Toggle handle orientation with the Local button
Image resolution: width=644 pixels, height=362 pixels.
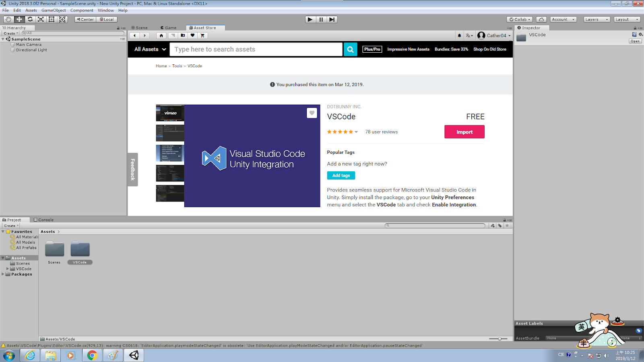106,19
